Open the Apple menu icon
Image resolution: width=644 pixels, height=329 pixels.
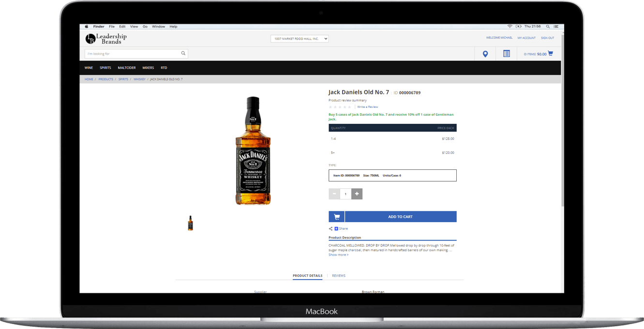[x=87, y=27]
